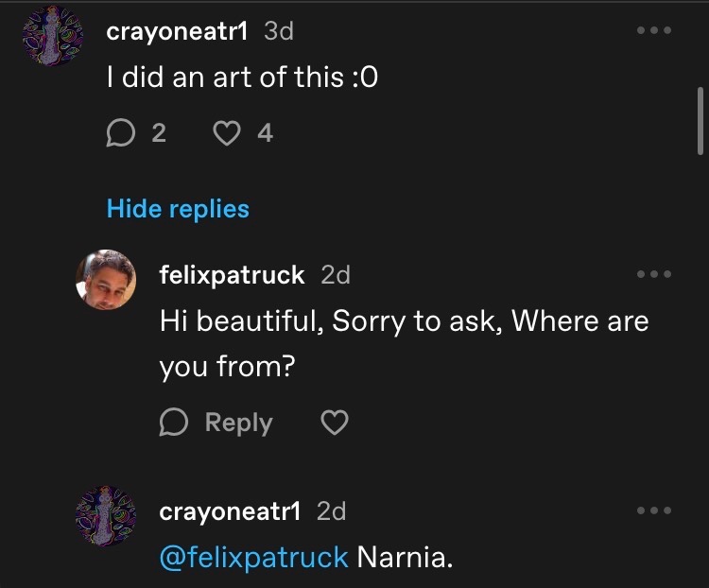Screen dimensions: 709x588
Task: Click crayoneatr1's avatar beside the Narnia reply
Action: tap(105, 516)
